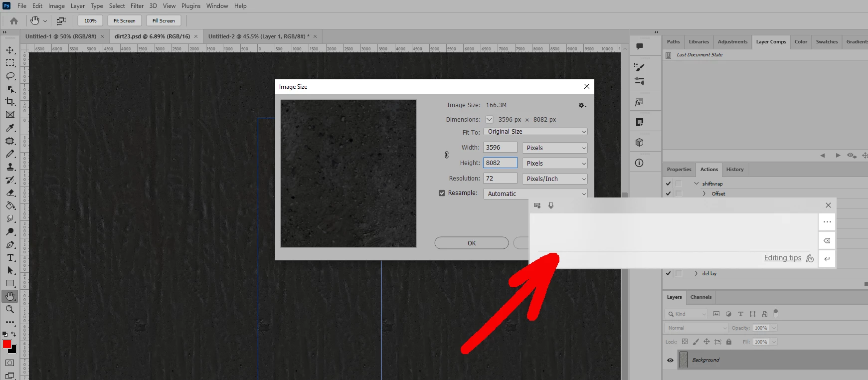Select the Eraser tool

[x=10, y=192]
